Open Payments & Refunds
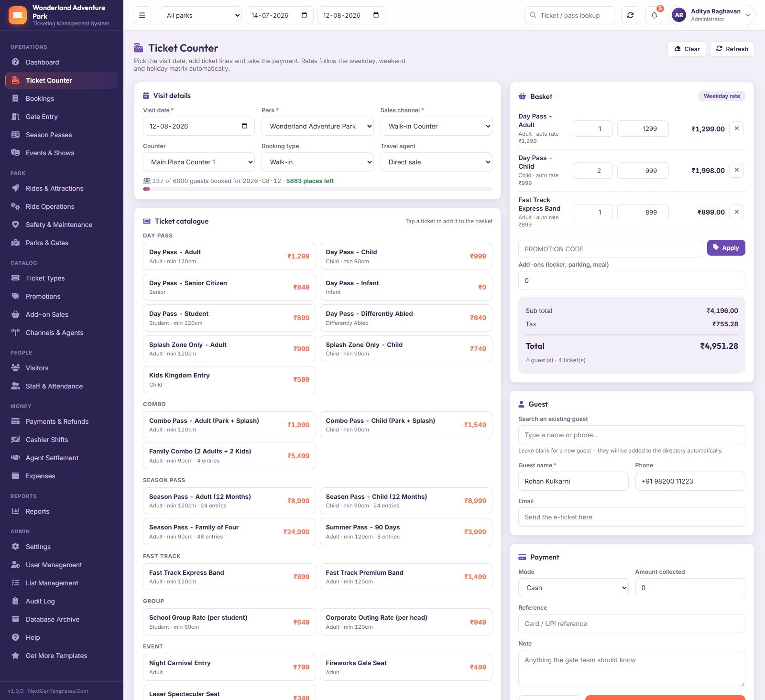 [61, 421]
